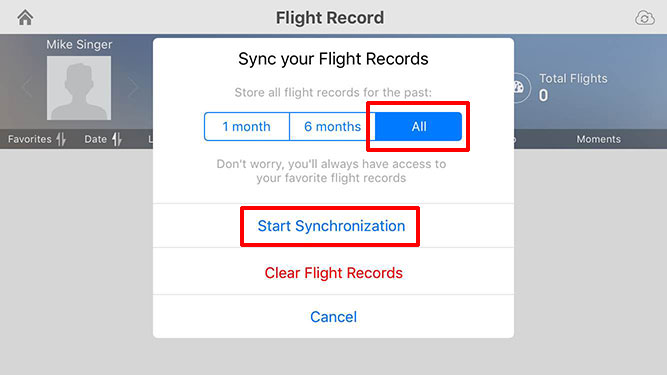Screen dimensions: 667x375
Task: Select the 1 month option
Action: [247, 126]
